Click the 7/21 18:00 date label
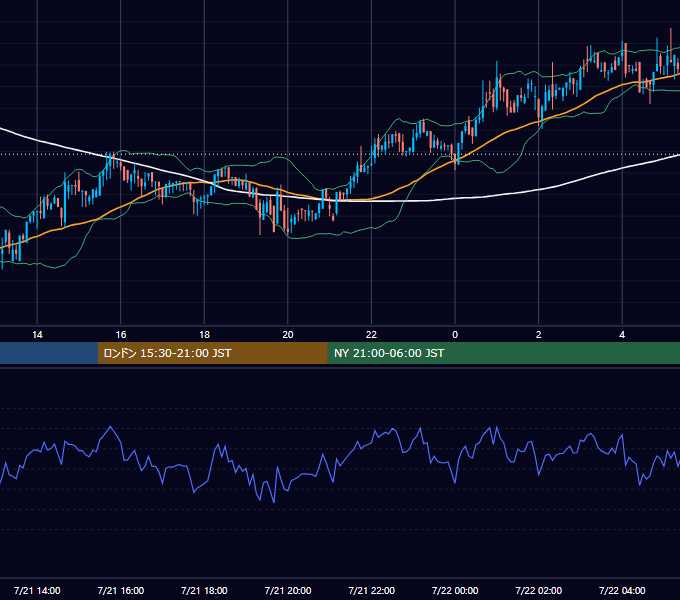This screenshot has width=680, height=600. [204, 590]
